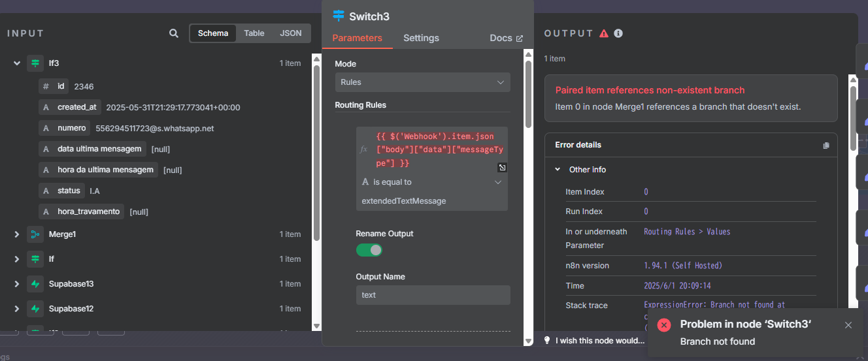Image resolution: width=868 pixels, height=361 pixels.
Task: Click the 'Paired item references non-existent branch' heading
Action: pyautogui.click(x=650, y=90)
